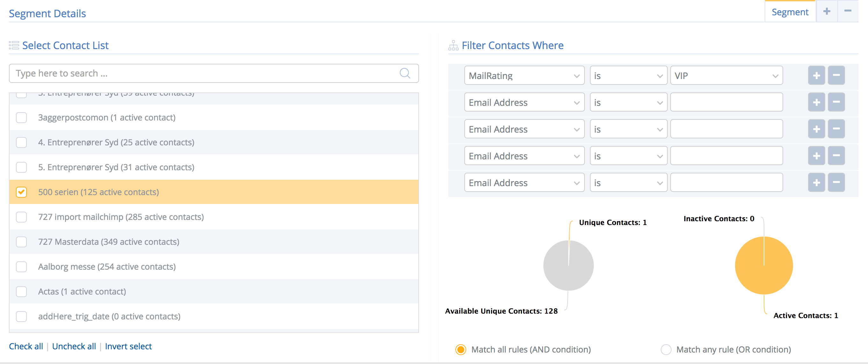Check 4. Entreprenører Syd checkbox
868x364 pixels.
click(x=22, y=142)
